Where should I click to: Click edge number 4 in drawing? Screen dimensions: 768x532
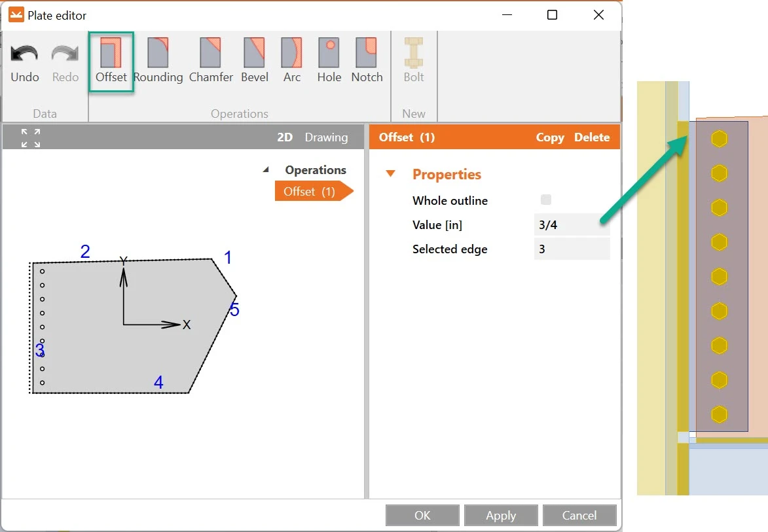point(158,382)
